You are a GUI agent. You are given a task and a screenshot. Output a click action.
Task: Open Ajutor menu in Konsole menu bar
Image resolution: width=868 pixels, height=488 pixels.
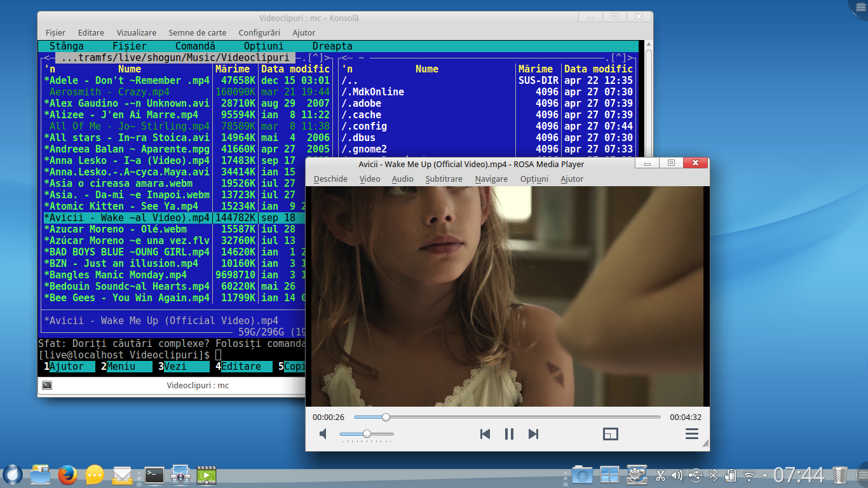[x=304, y=32]
